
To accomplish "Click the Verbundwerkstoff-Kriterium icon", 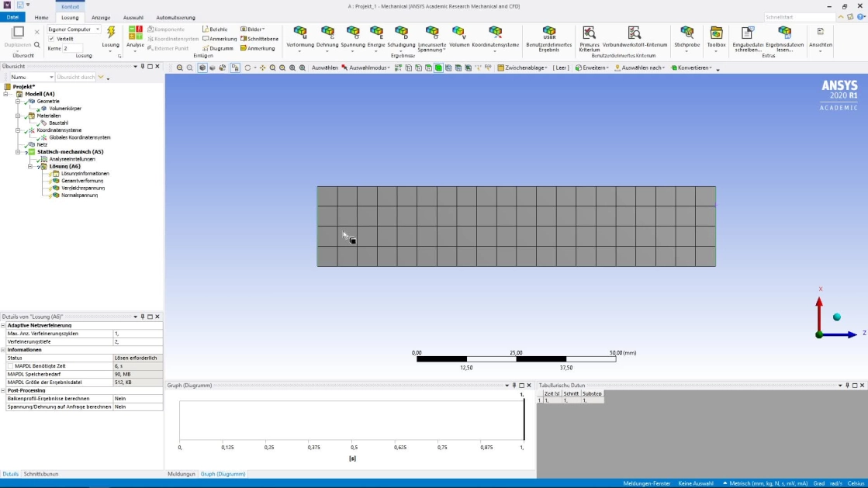I will [x=635, y=33].
